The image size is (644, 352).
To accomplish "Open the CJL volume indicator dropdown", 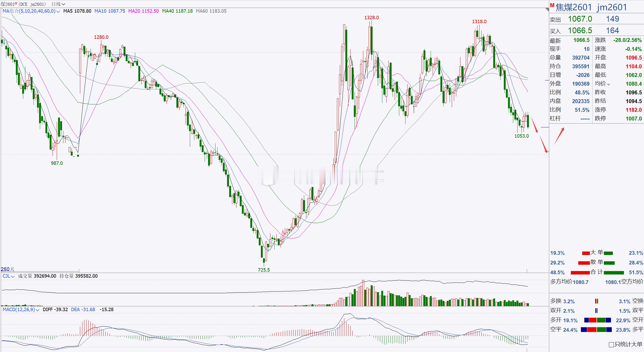I will [12, 276].
